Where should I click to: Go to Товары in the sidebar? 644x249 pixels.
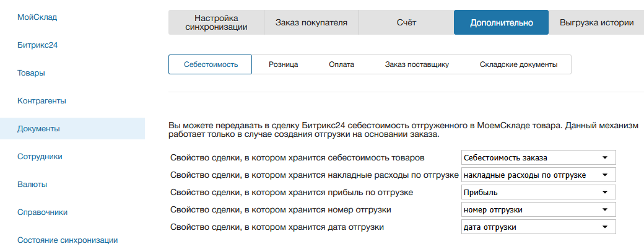pos(31,72)
